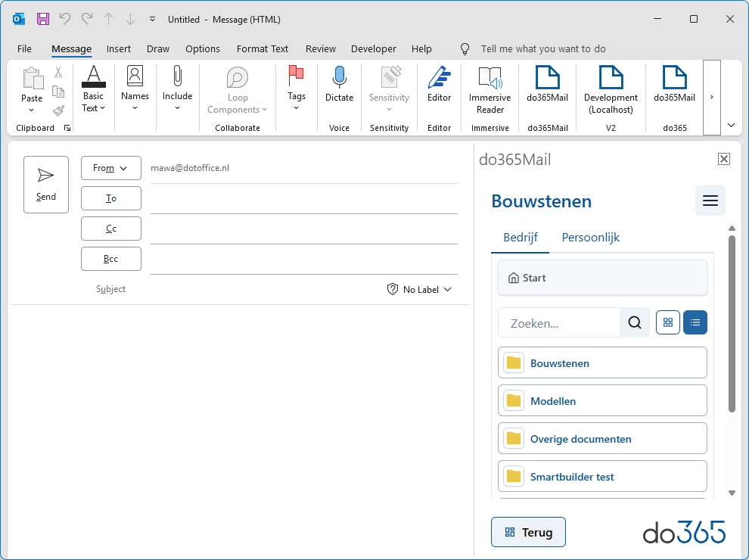Select the Format Painter brush

58,110
